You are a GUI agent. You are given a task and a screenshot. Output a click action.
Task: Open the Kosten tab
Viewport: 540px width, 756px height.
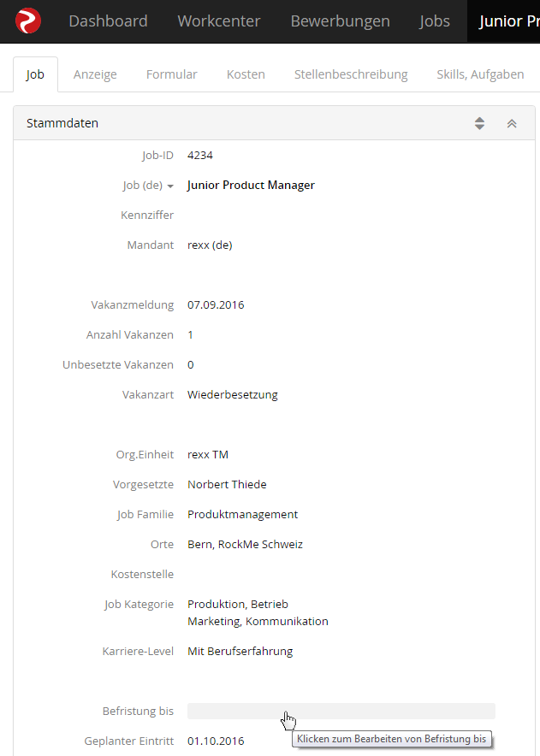[246, 74]
